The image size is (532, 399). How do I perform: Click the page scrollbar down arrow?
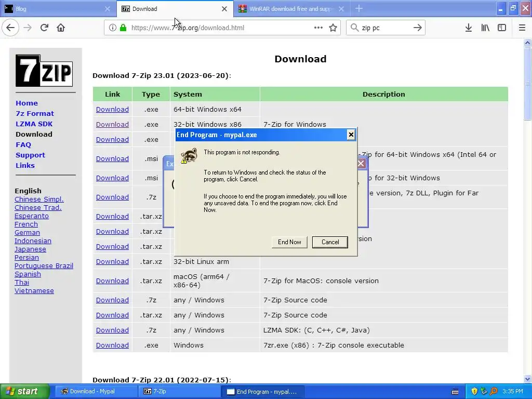click(x=528, y=379)
